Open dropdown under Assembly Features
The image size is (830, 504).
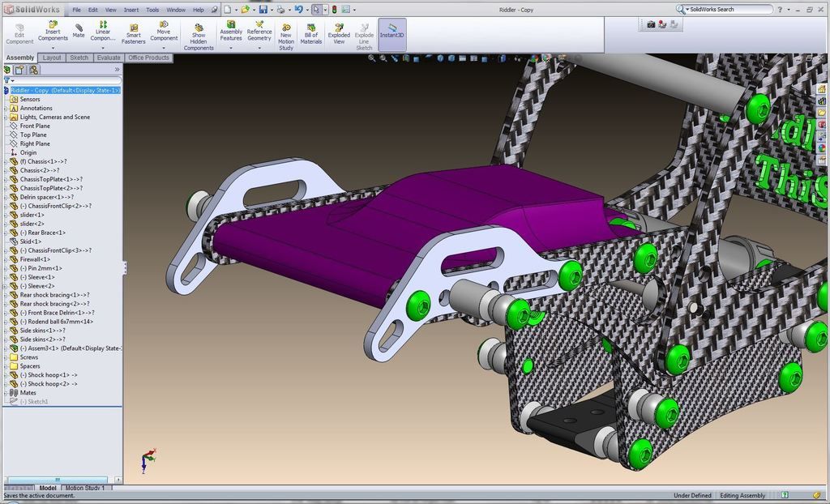click(x=231, y=48)
